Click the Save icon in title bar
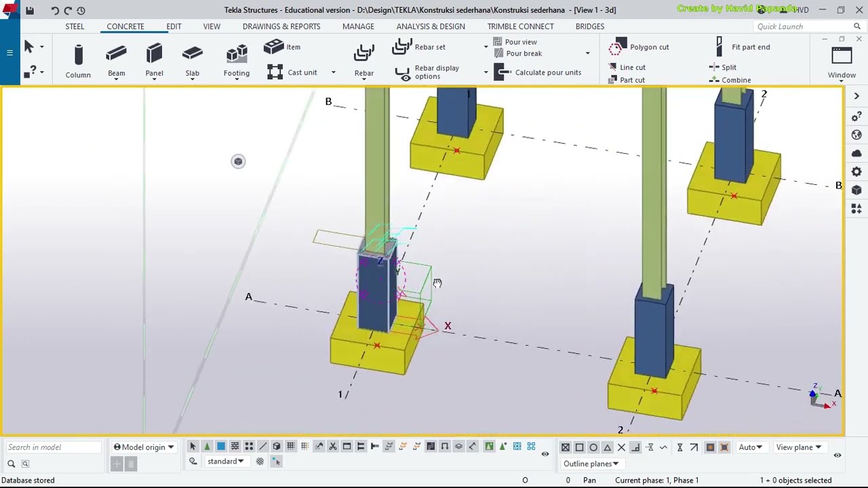Viewport: 868px width, 488px height. click(30, 10)
